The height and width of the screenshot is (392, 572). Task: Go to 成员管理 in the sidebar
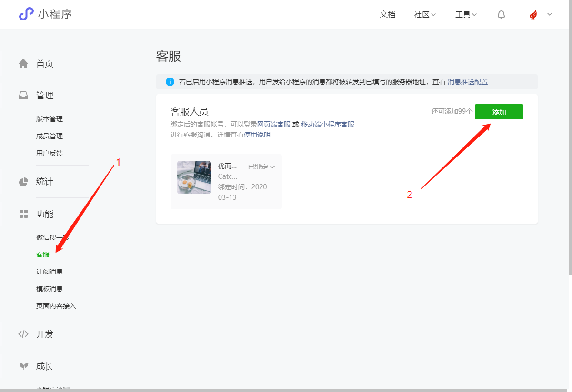pyautogui.click(x=50, y=136)
